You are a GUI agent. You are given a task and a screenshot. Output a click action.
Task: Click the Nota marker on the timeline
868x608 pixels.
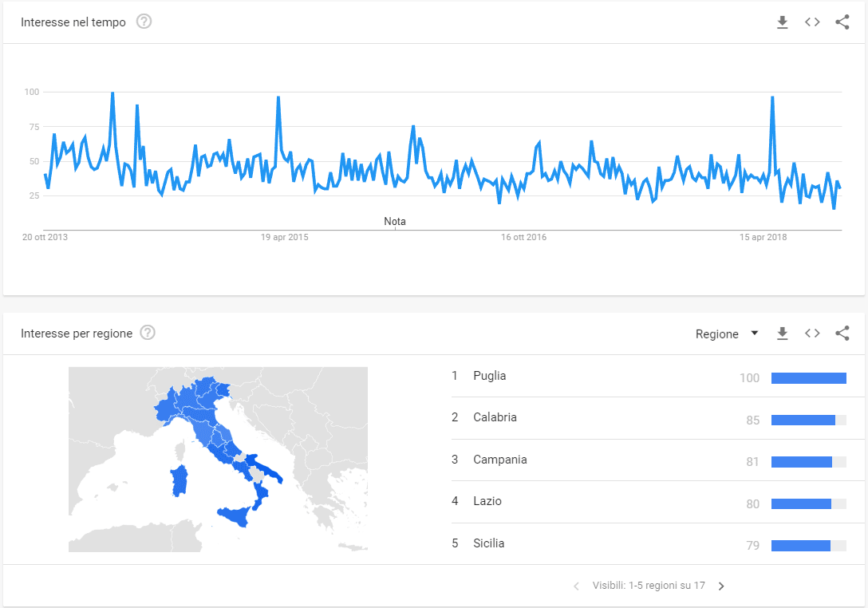pyautogui.click(x=395, y=222)
